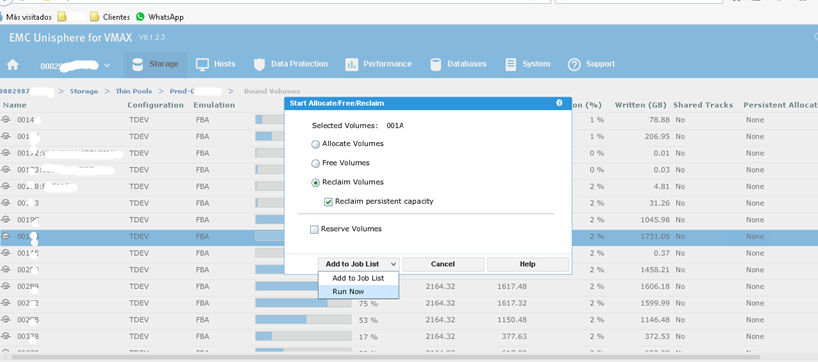Click volume icon in the 1045.98 GB row

tap(6, 220)
